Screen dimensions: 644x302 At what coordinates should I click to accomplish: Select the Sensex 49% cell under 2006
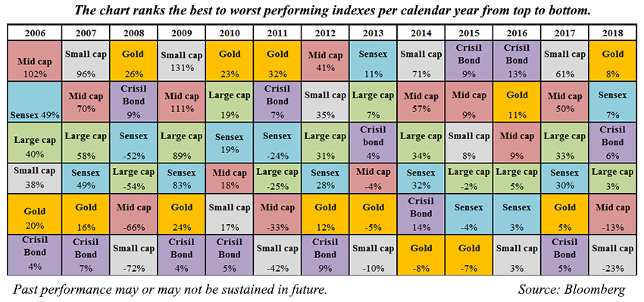pyautogui.click(x=35, y=101)
